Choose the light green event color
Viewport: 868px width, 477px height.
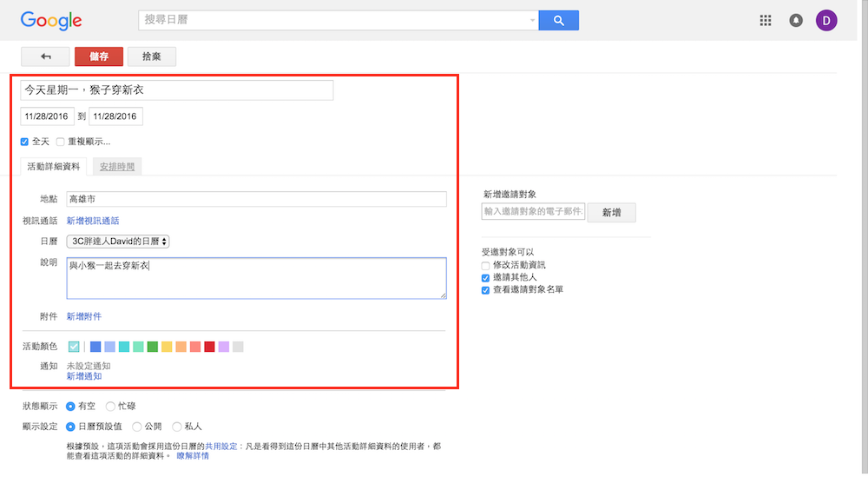point(138,347)
